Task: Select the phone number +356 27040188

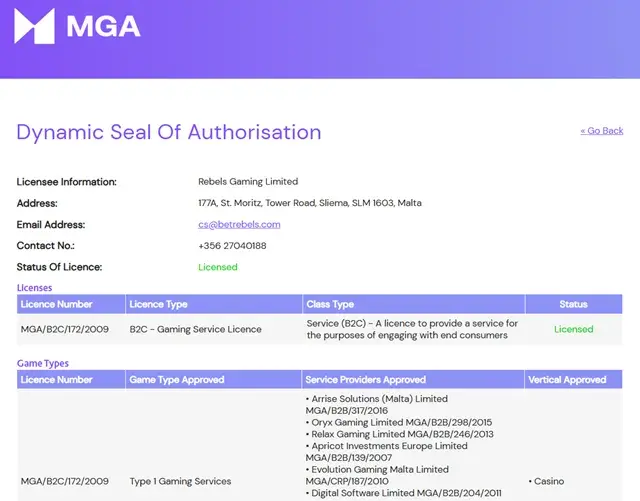Action: coord(232,245)
